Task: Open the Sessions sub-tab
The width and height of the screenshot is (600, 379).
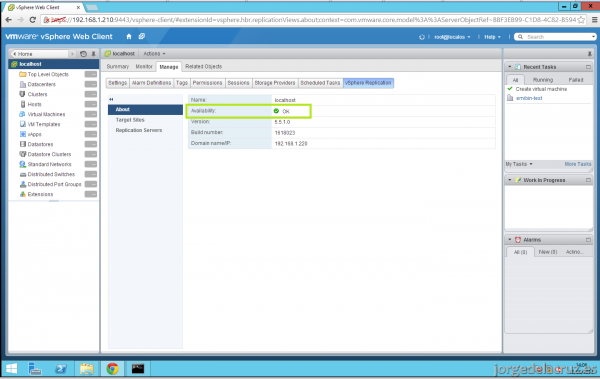Action: 238,83
